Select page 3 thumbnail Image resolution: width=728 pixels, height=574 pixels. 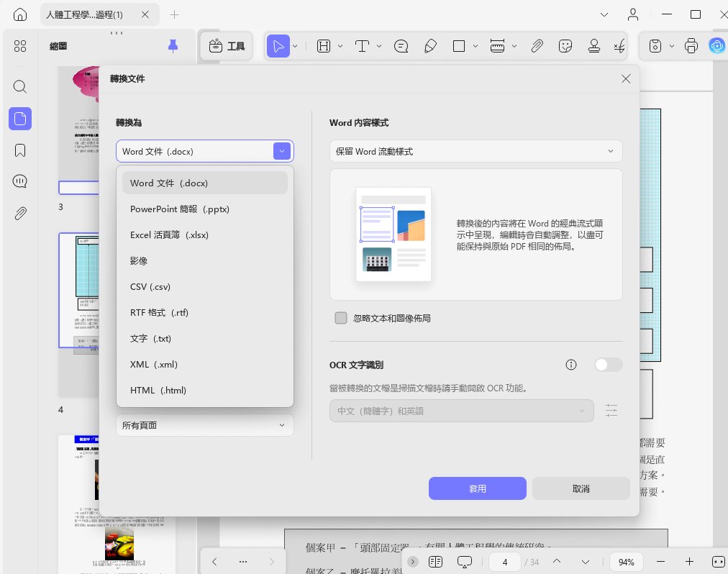[x=78, y=130]
